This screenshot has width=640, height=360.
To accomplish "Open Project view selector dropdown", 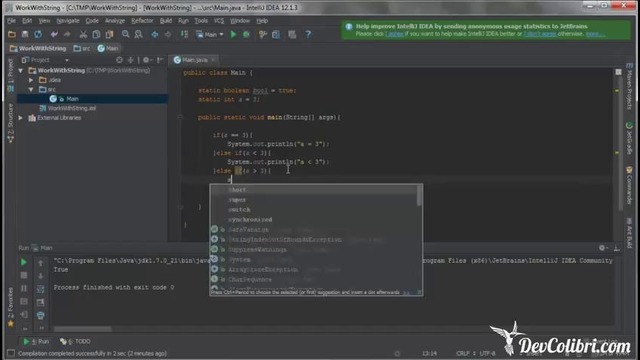I will (45, 60).
